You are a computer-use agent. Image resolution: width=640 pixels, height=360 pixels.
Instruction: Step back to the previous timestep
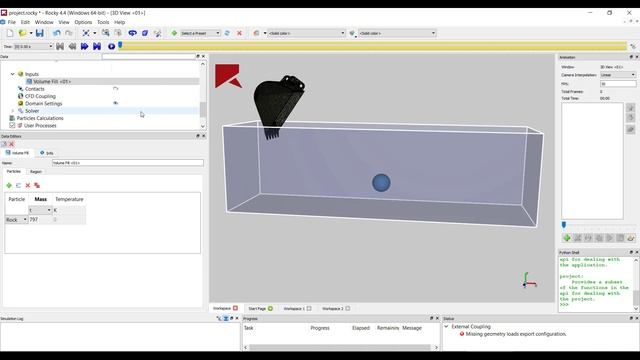point(72,47)
